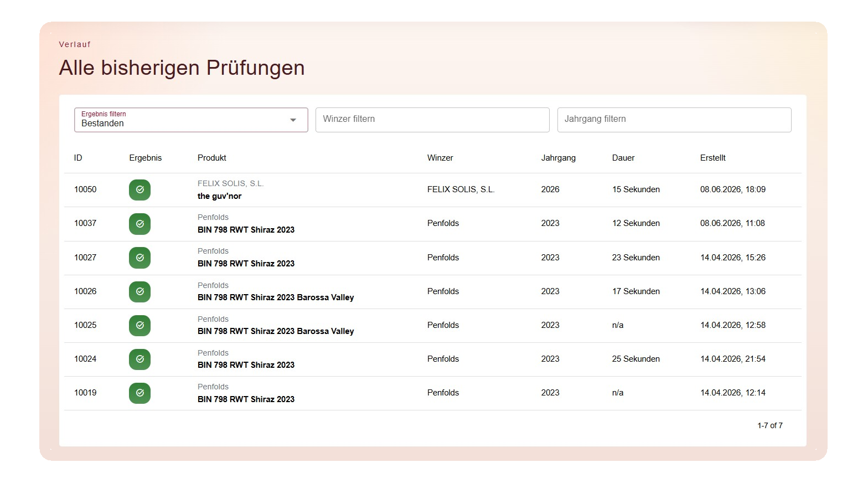This screenshot has height=483, width=868.
Task: Click the passed icon for test 10019
Action: 139,393
